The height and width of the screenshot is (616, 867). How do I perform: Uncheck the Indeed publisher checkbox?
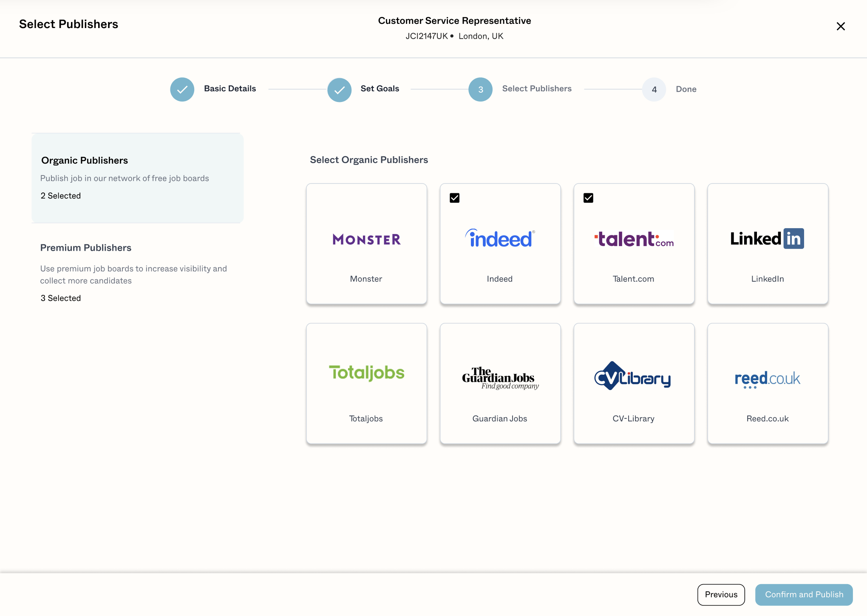point(455,198)
